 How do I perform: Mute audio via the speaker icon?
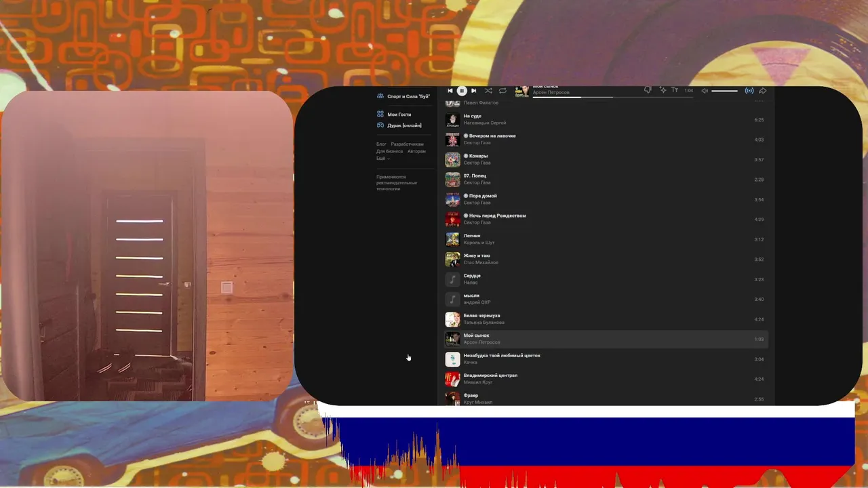(x=705, y=91)
